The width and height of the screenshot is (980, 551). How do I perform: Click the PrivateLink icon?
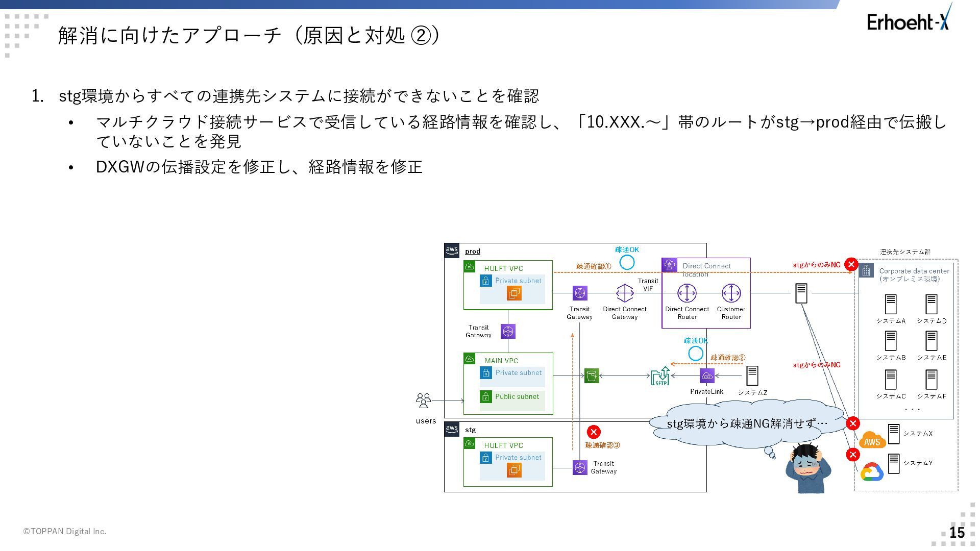tap(707, 376)
